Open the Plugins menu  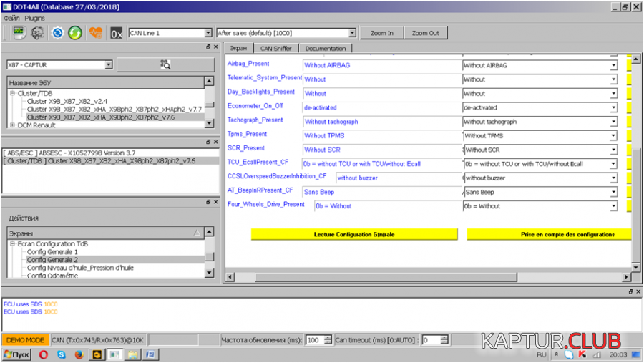coord(34,16)
